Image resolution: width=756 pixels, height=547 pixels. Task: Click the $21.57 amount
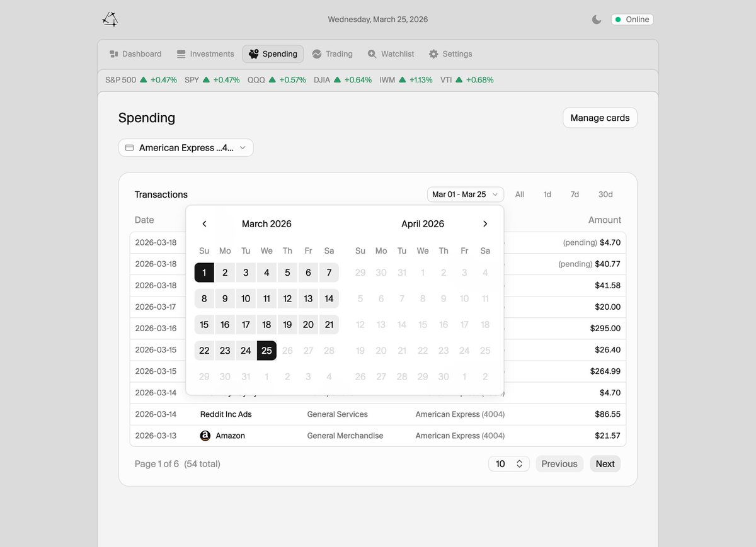point(608,436)
